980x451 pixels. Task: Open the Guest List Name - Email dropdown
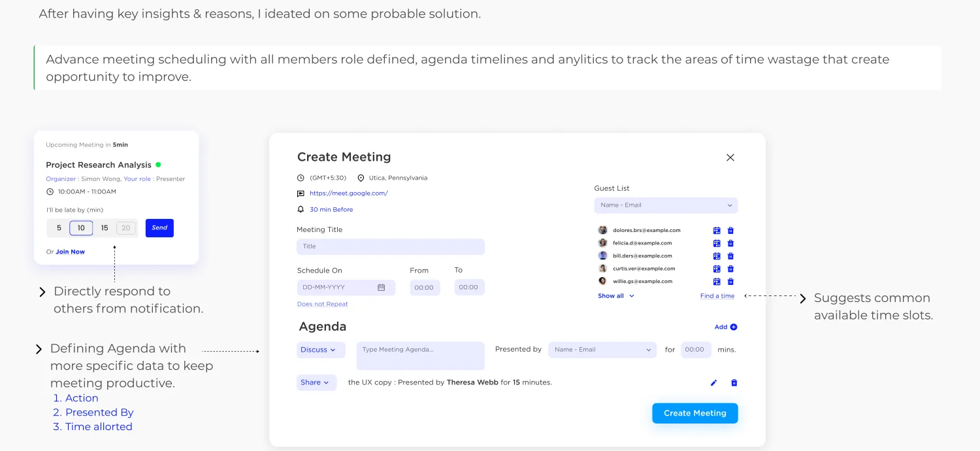(x=666, y=205)
